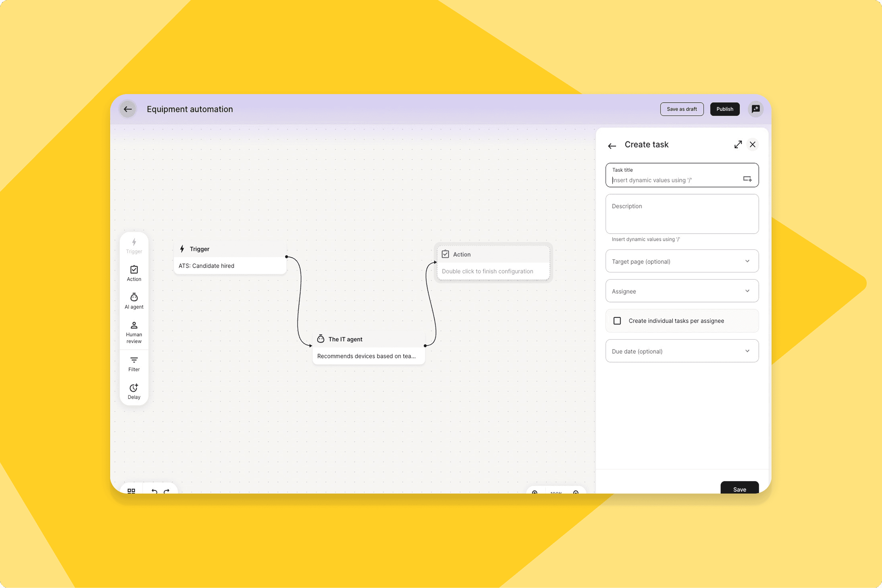Image resolution: width=882 pixels, height=588 pixels.
Task: Open the Assignee dropdown
Action: [682, 291]
